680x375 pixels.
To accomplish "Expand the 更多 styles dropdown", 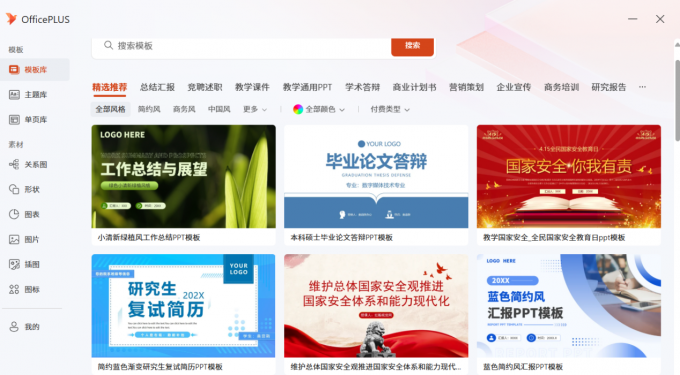I will click(x=255, y=109).
